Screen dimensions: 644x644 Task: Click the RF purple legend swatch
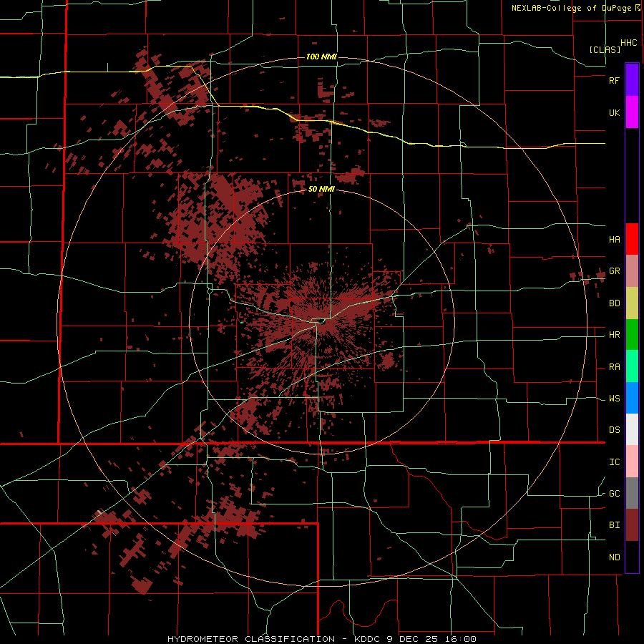click(632, 80)
